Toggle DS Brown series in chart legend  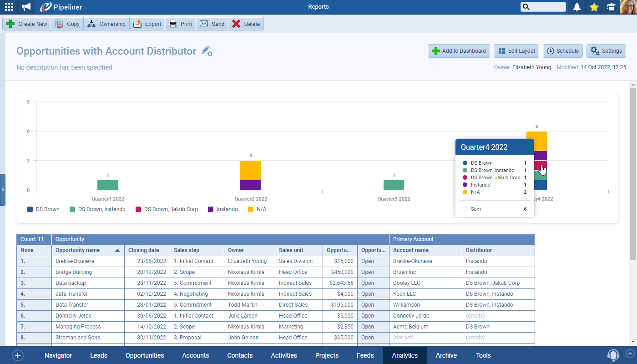[x=44, y=209]
